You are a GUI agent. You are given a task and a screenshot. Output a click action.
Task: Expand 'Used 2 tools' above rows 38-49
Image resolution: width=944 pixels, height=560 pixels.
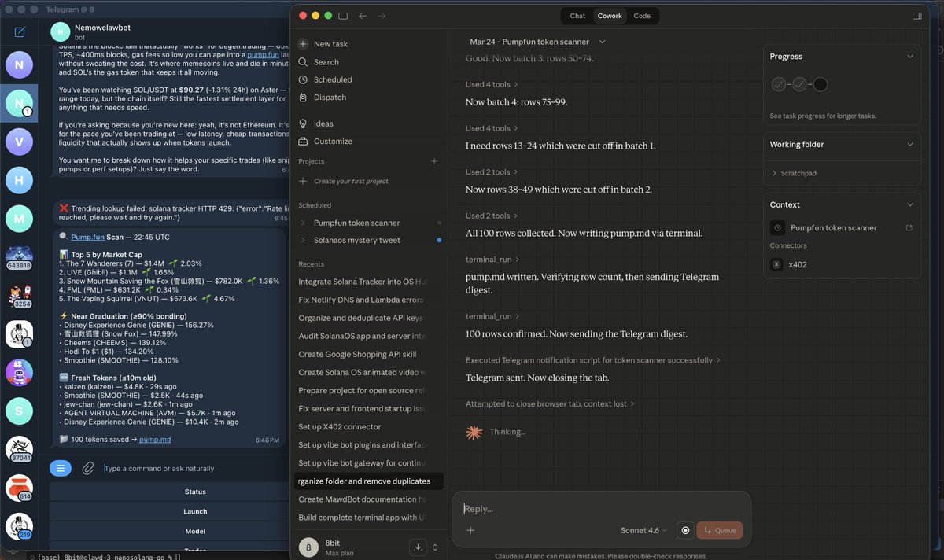pos(492,172)
